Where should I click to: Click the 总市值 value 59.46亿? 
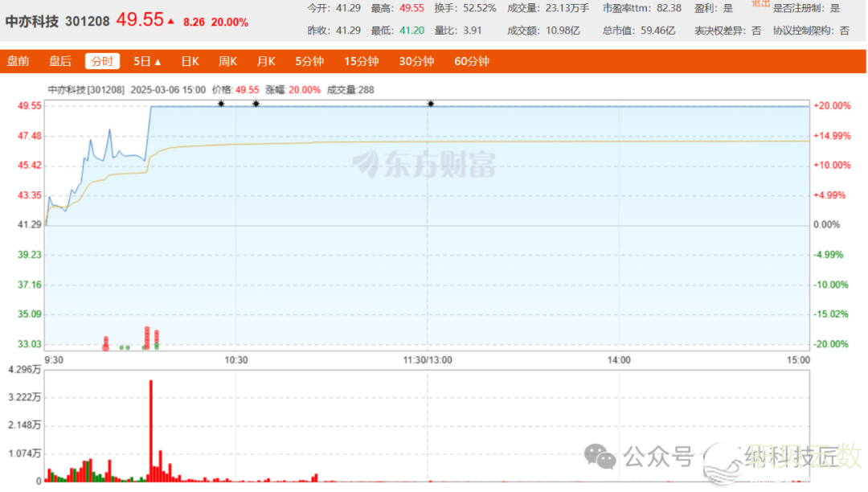point(658,31)
